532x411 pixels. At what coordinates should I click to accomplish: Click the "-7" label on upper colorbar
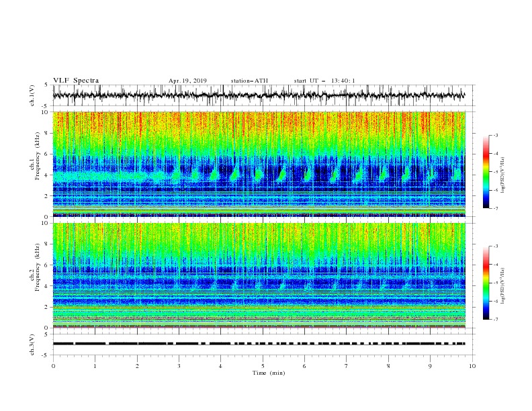496,209
